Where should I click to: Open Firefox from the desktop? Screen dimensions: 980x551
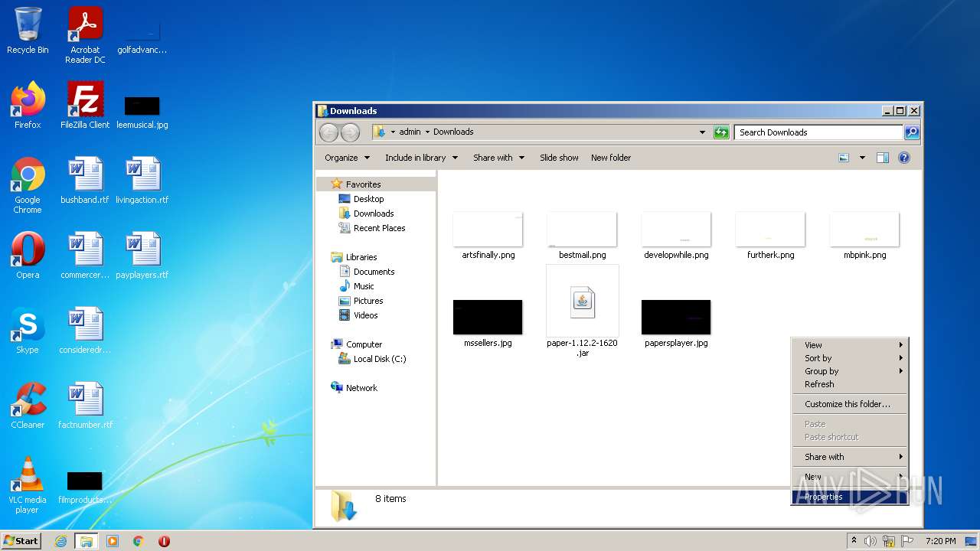pos(28,105)
